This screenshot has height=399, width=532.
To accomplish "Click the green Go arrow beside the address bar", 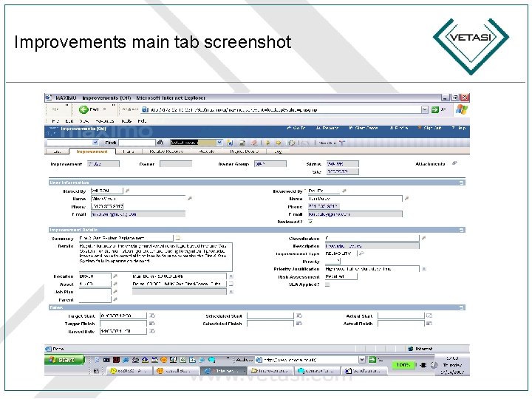I will pos(434,109).
